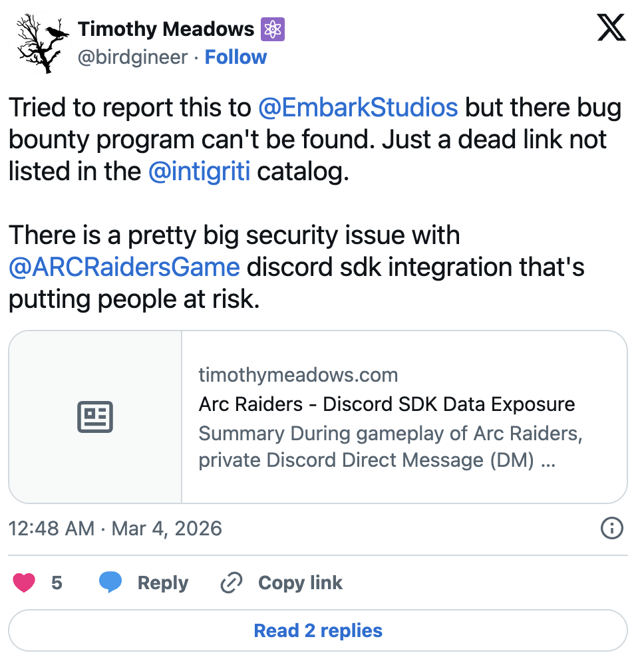The height and width of the screenshot is (665, 644).
Task: Open the Timothy Meadows display name
Action: click(x=166, y=29)
